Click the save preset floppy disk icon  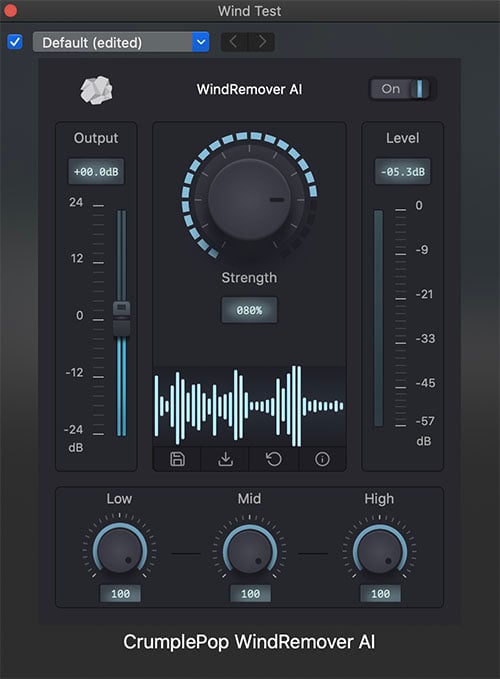177,459
